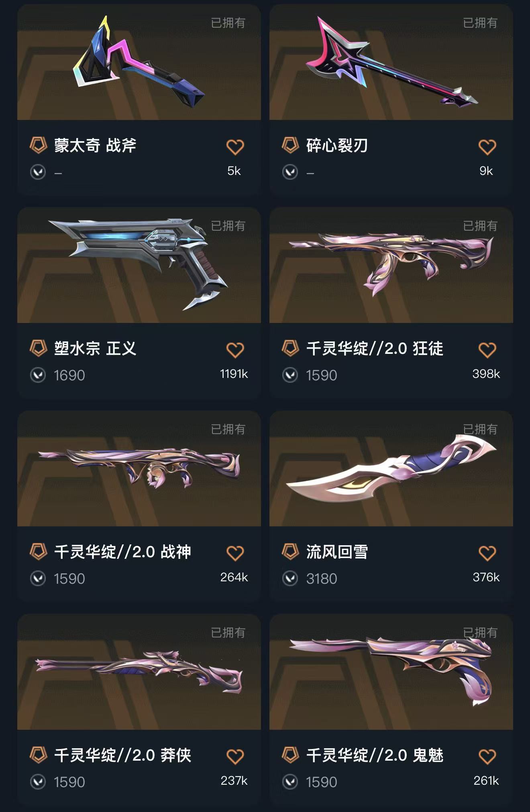Click 已拥有 label on 千灵华绽//2.0 战神 card
Viewport: 530px width, 812px height.
click(x=228, y=429)
